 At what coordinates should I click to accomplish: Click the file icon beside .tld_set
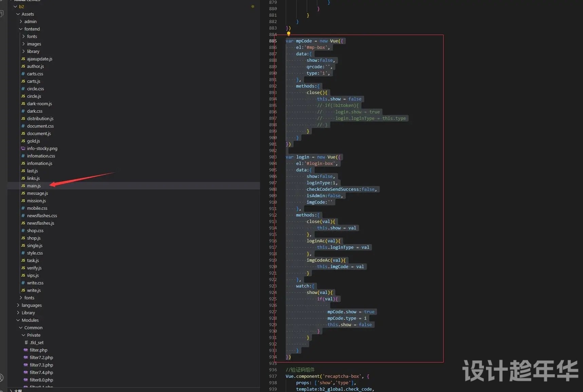[26, 342]
